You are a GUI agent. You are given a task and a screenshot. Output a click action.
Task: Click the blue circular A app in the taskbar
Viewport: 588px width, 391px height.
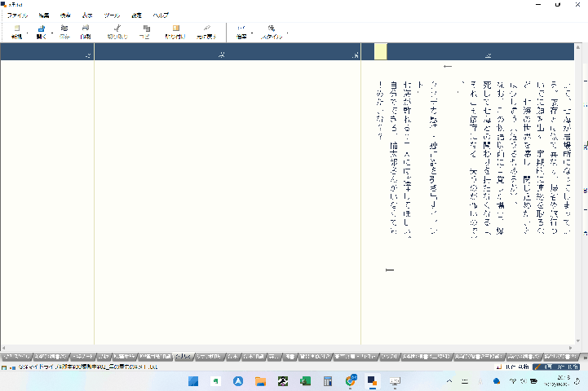click(238, 381)
